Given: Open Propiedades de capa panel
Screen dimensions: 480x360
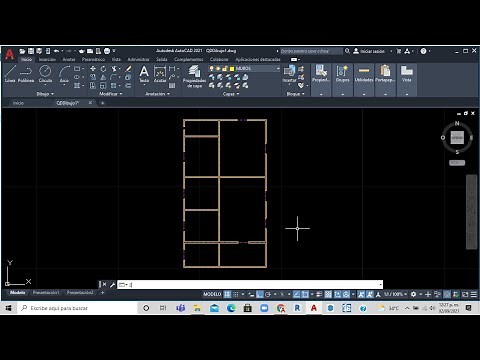Looking at the screenshot, I should (x=194, y=76).
